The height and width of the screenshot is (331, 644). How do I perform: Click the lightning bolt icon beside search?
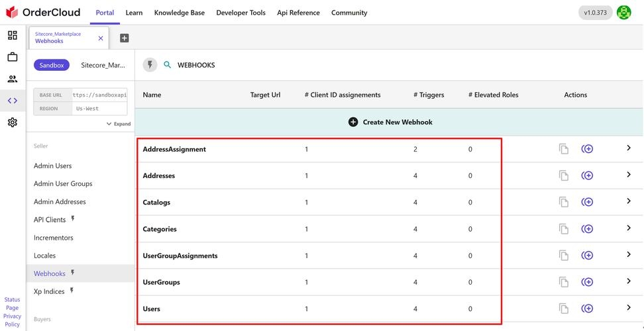[x=150, y=65]
